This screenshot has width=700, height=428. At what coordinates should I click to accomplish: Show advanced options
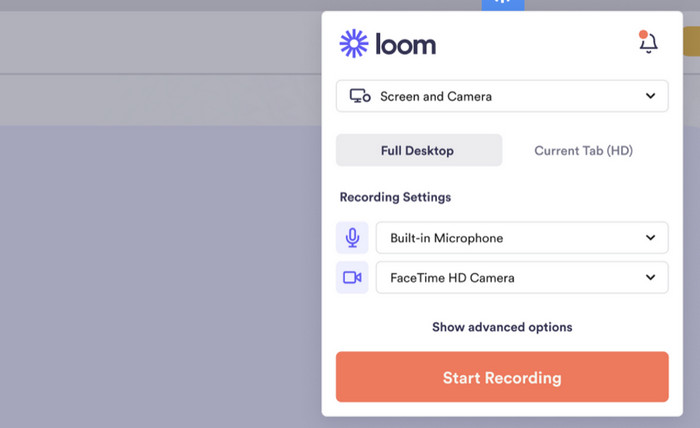[x=502, y=327]
